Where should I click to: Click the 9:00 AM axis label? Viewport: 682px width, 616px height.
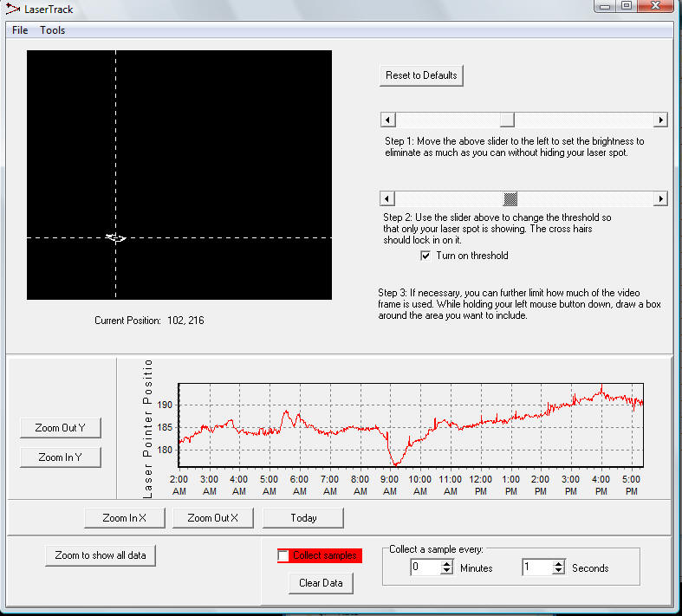(389, 485)
